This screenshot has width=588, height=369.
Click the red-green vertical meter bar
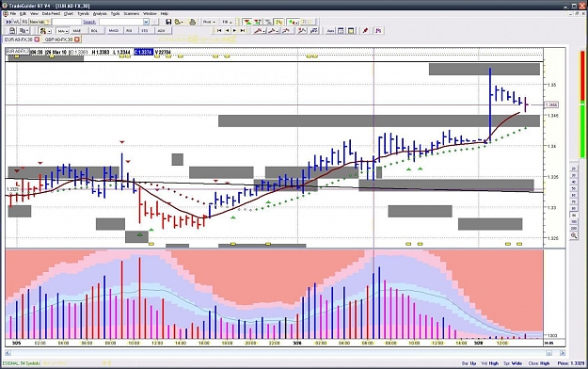[582, 104]
